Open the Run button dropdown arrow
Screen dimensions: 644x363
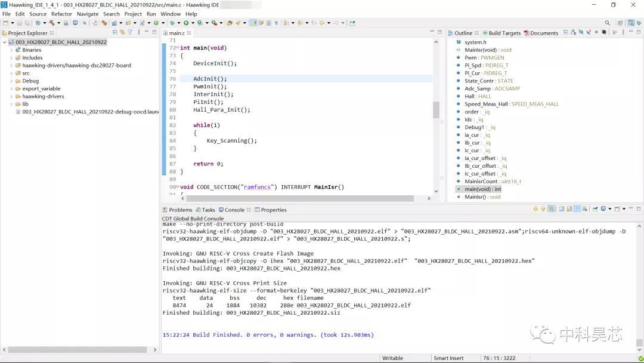point(193,23)
